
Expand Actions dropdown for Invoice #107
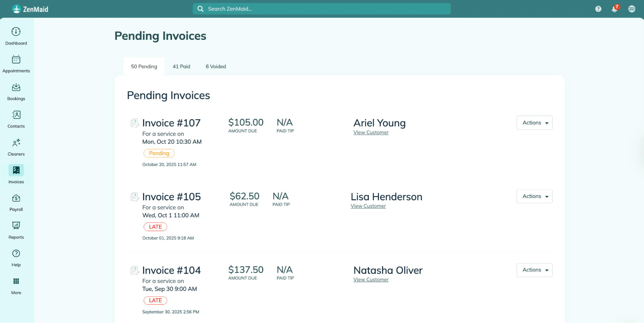(x=534, y=123)
